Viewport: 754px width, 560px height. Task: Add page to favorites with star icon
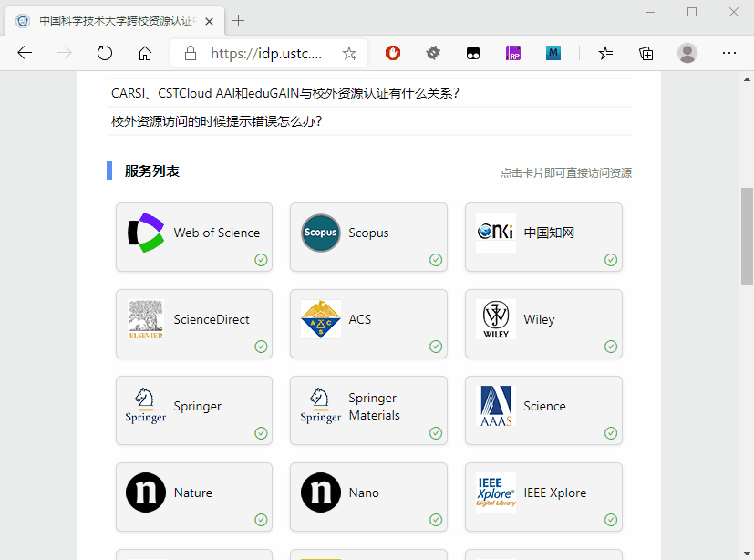point(349,54)
